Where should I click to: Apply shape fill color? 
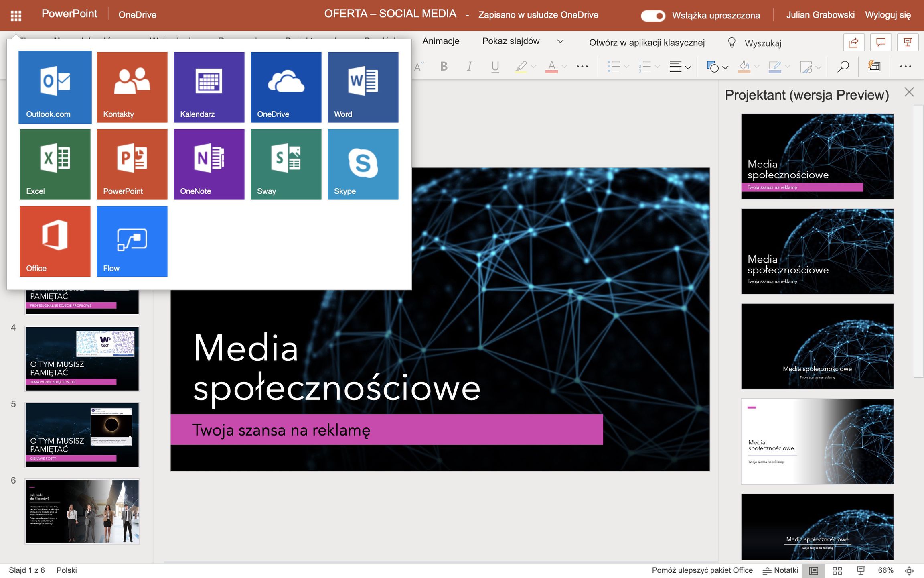[x=744, y=66]
